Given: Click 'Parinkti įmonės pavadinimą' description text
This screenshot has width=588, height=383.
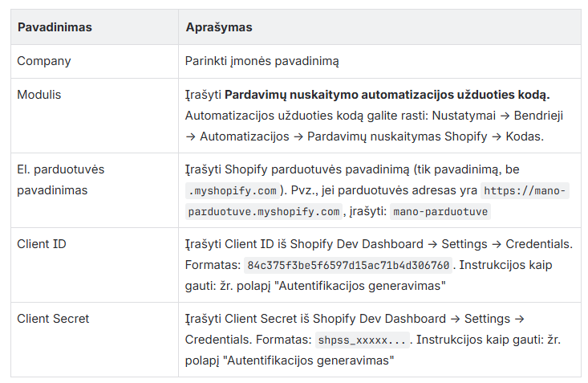Looking at the screenshot, I should click(262, 61).
